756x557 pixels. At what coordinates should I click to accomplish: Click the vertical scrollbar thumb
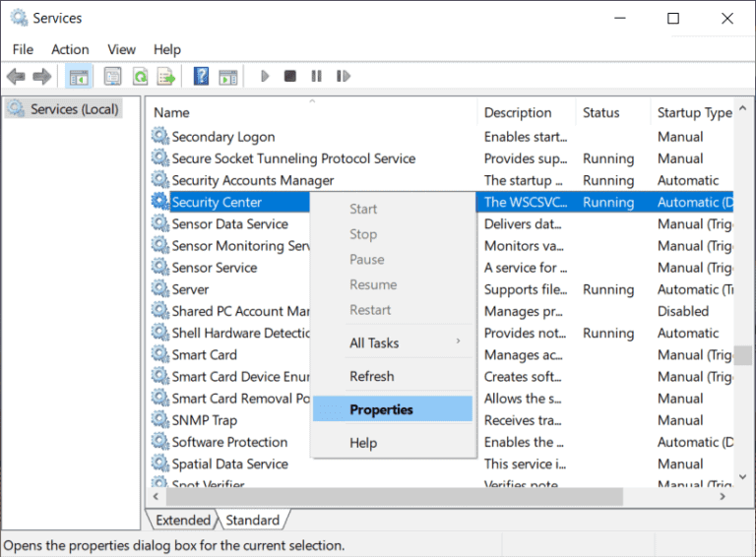click(x=745, y=355)
